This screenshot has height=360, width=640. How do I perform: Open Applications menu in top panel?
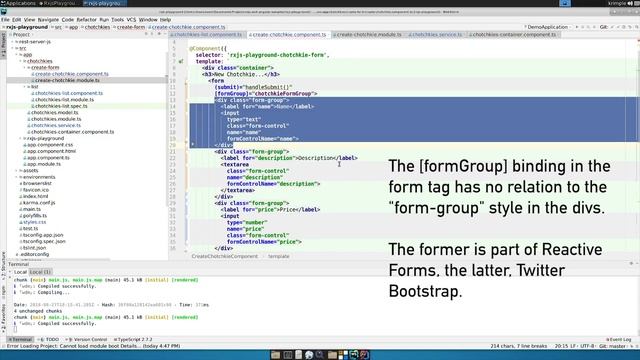pyautogui.click(x=18, y=3)
